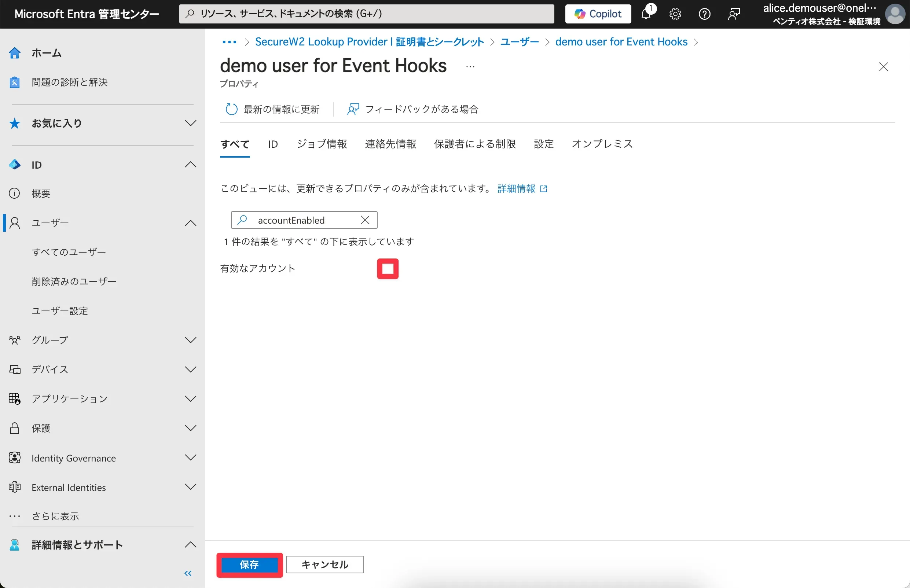This screenshot has height=588, width=910.
Task: Toggle the 有効なアカウント checkbox
Action: tap(388, 268)
